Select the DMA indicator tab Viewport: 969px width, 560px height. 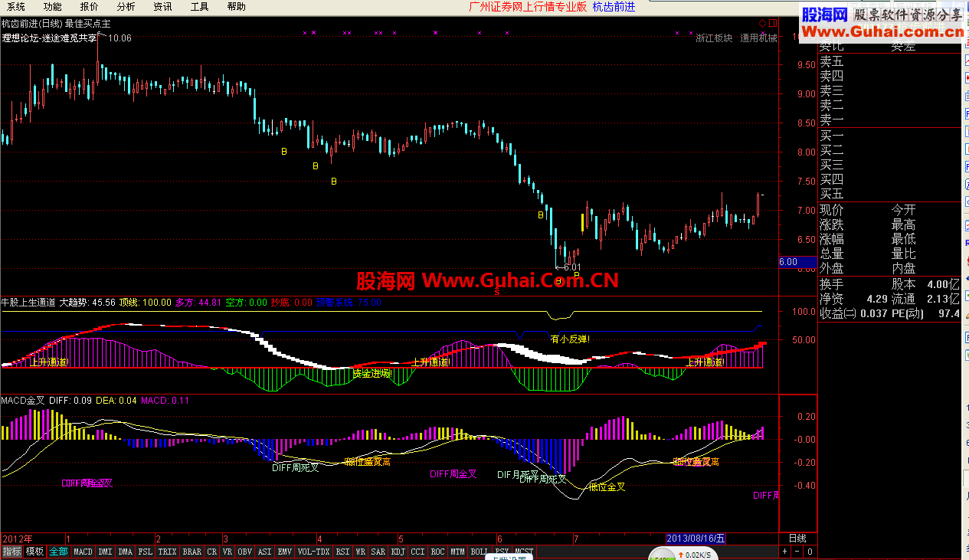[126, 552]
